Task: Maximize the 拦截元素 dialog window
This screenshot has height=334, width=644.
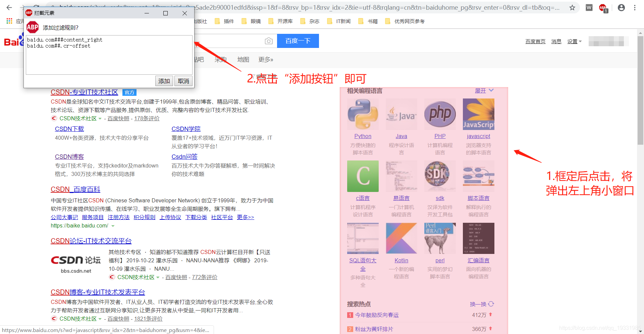Action: (x=165, y=13)
